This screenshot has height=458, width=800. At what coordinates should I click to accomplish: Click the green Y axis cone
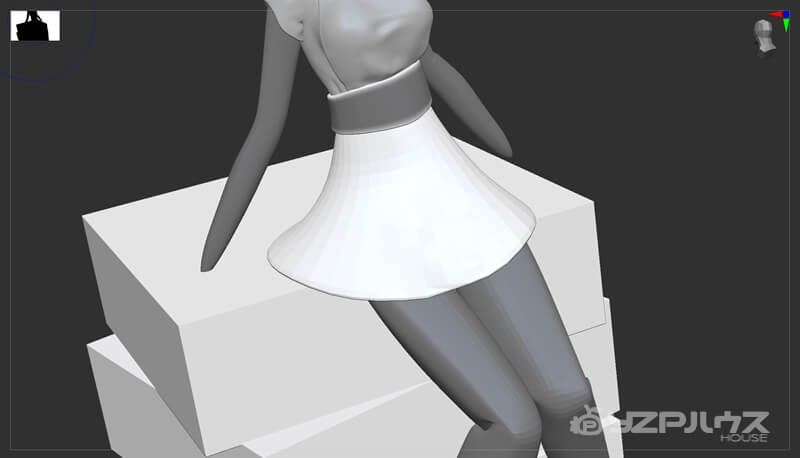tap(786, 25)
